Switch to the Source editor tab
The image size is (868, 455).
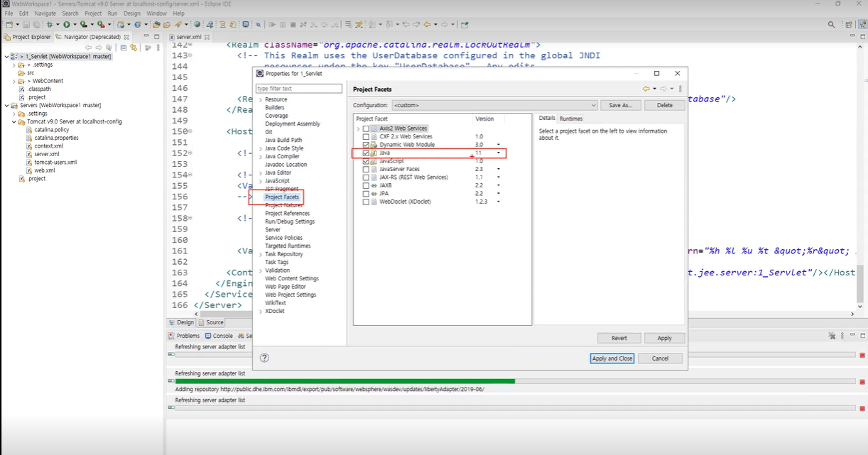point(210,322)
